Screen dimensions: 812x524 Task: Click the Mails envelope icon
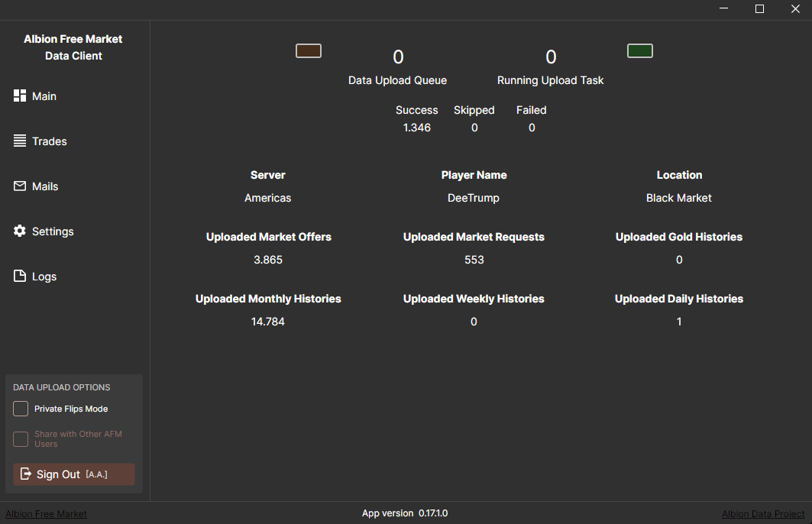20,186
